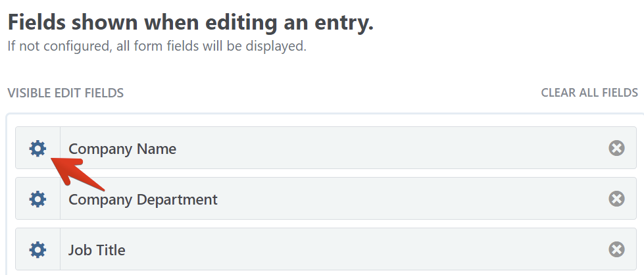Select the Job Title field label
This screenshot has width=644, height=275.
[x=97, y=250]
